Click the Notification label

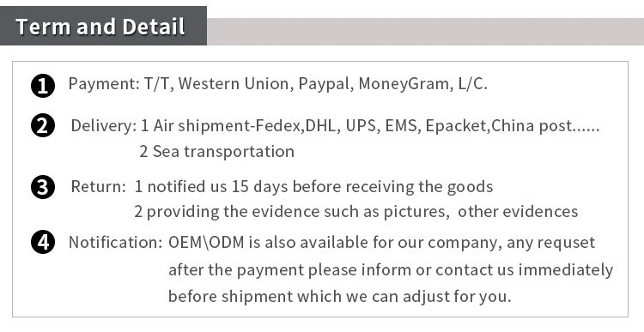point(116,242)
